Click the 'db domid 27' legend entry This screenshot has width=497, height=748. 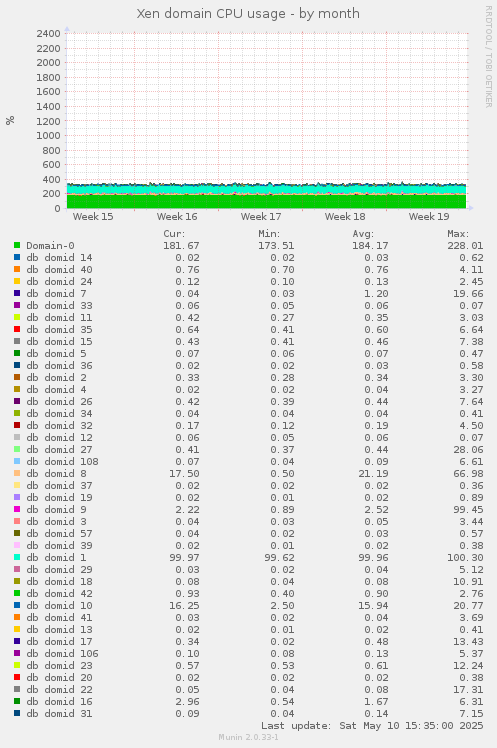coord(59,449)
